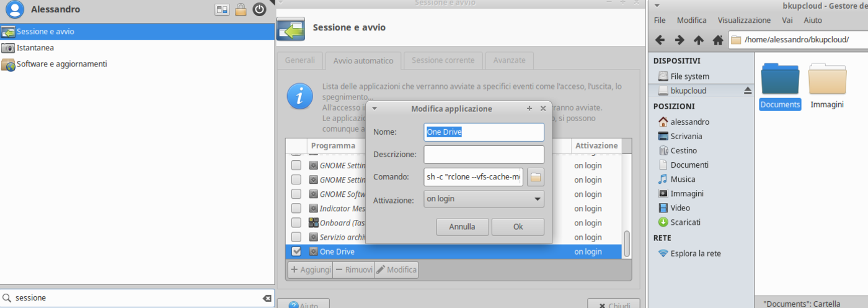The width and height of the screenshot is (868, 308).
Task: Click Annulla in Modifica applicazione dialog
Action: (x=463, y=227)
